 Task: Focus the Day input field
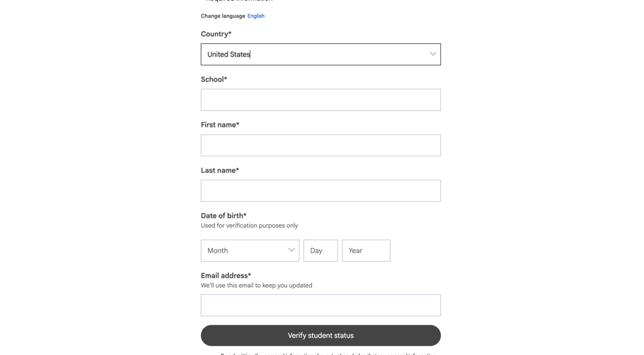(x=320, y=251)
